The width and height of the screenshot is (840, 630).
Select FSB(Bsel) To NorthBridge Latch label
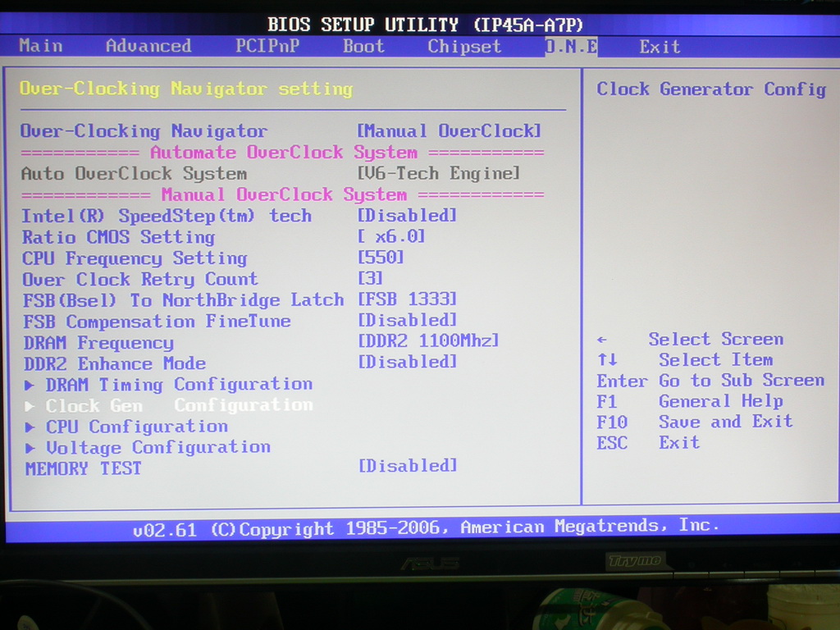[183, 300]
